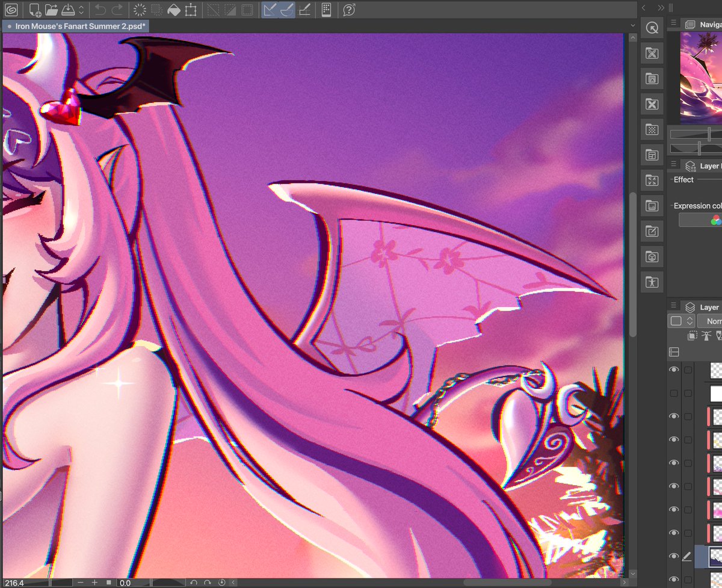
Task: Switch to the Navigator palette tab
Action: pos(703,24)
